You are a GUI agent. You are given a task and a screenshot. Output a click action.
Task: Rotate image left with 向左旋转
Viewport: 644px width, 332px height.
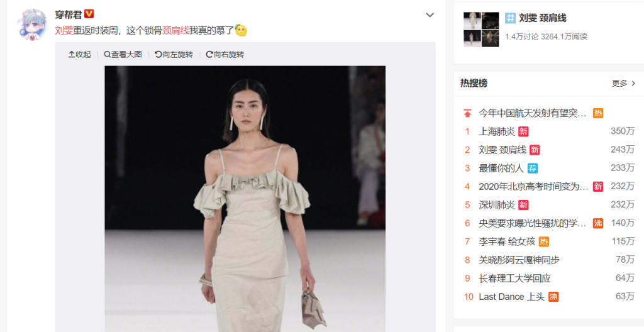[174, 54]
